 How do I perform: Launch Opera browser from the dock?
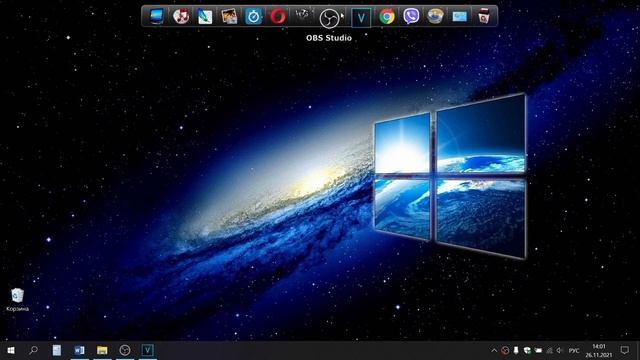click(x=278, y=17)
